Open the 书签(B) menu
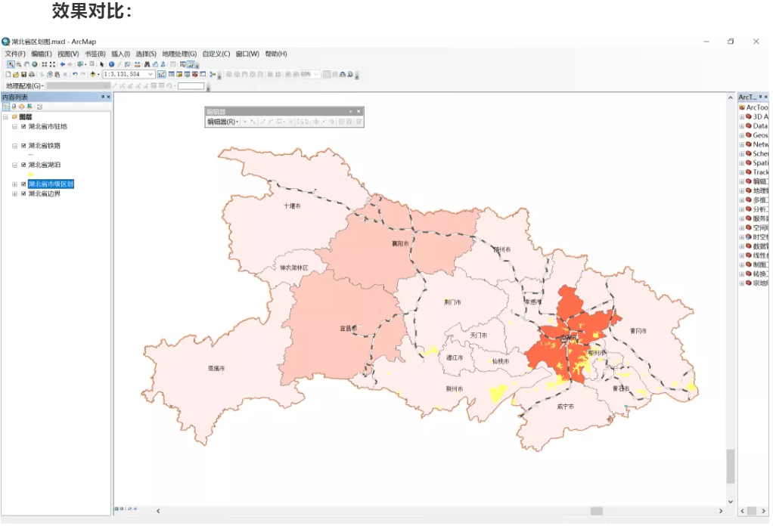 (x=95, y=54)
